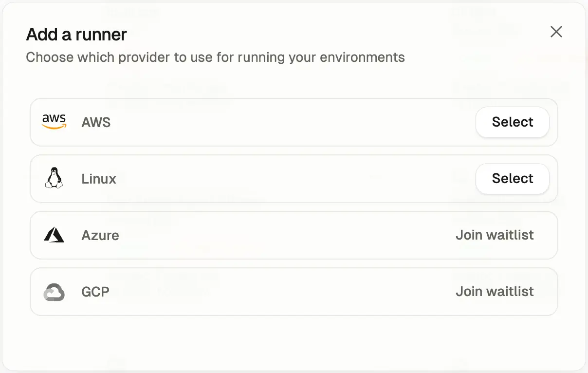Choose the Select button for Linux

[x=513, y=178]
